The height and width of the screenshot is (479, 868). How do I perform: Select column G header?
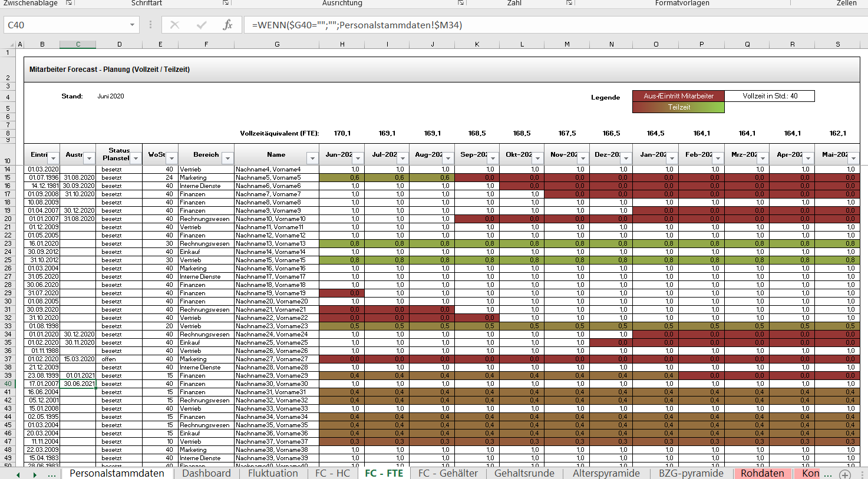click(277, 45)
